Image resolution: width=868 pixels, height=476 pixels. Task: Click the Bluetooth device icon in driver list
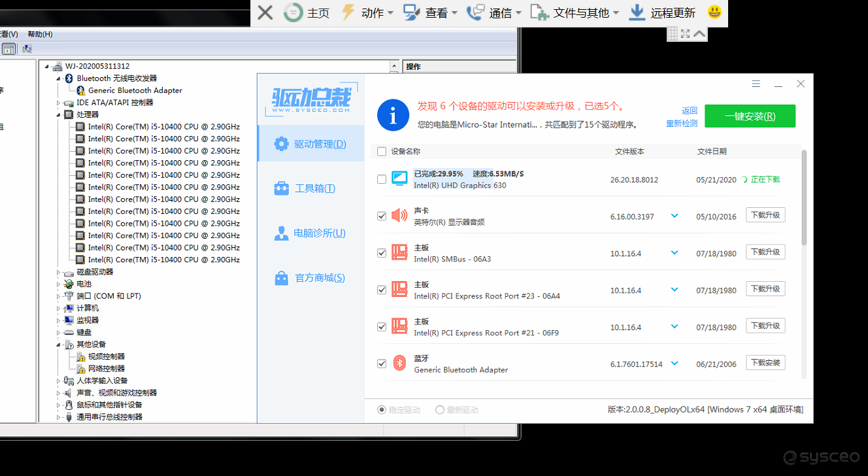[x=399, y=364]
